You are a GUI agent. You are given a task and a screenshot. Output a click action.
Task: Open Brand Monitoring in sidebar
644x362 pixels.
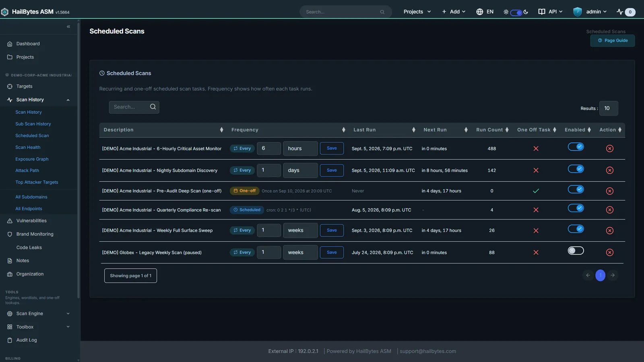35,234
